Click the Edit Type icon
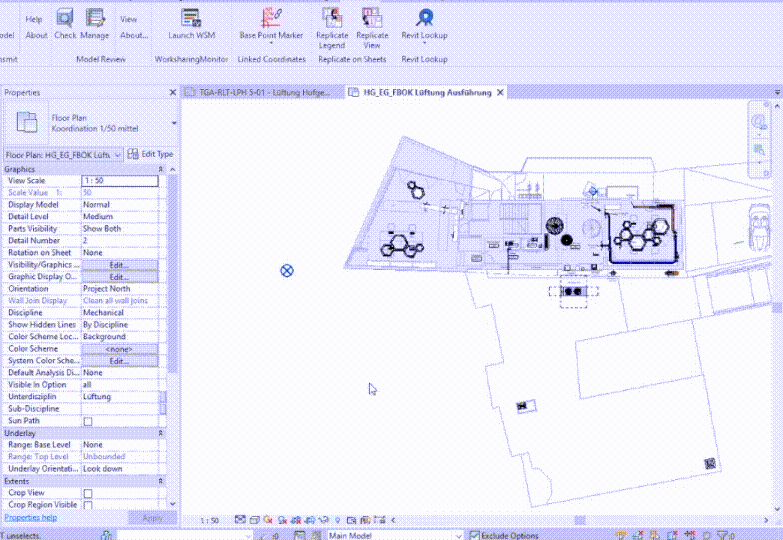Viewport: 783px width, 540px height. [x=150, y=154]
